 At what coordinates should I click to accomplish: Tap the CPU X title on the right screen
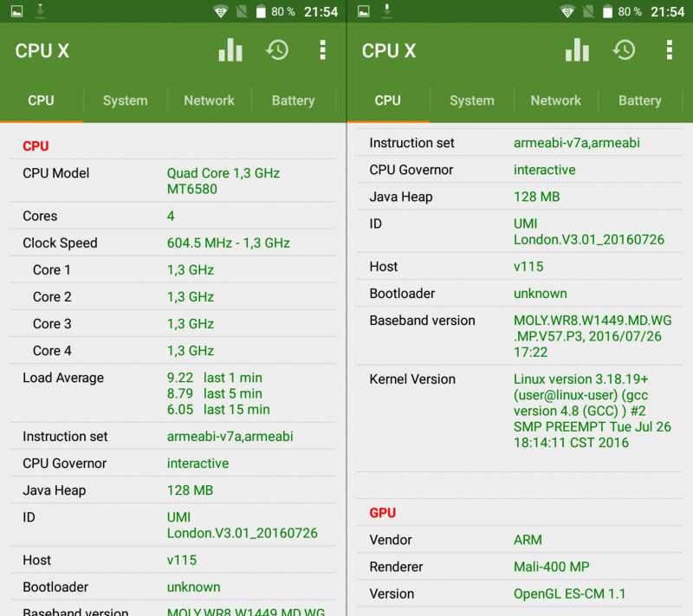(389, 51)
